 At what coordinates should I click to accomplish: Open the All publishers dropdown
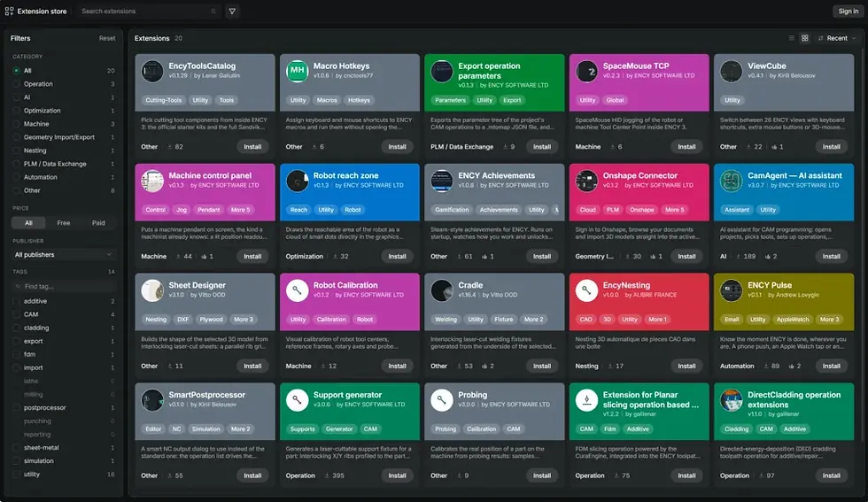[x=64, y=255]
